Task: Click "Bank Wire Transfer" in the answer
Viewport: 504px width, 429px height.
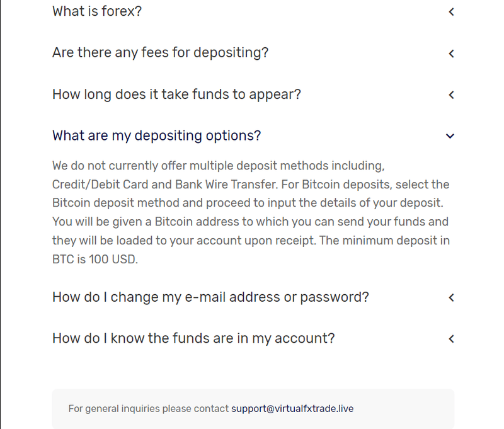Action: 226,185
